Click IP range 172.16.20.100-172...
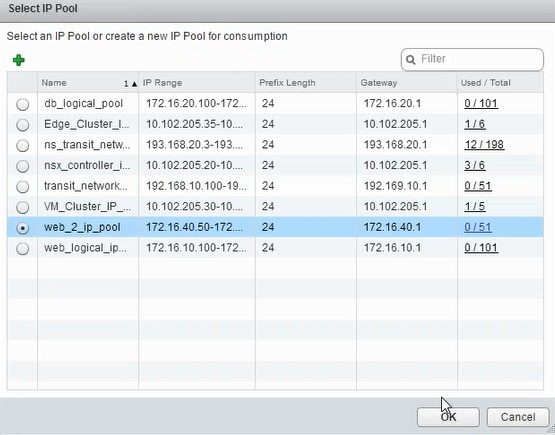The height and width of the screenshot is (435, 555). [196, 103]
